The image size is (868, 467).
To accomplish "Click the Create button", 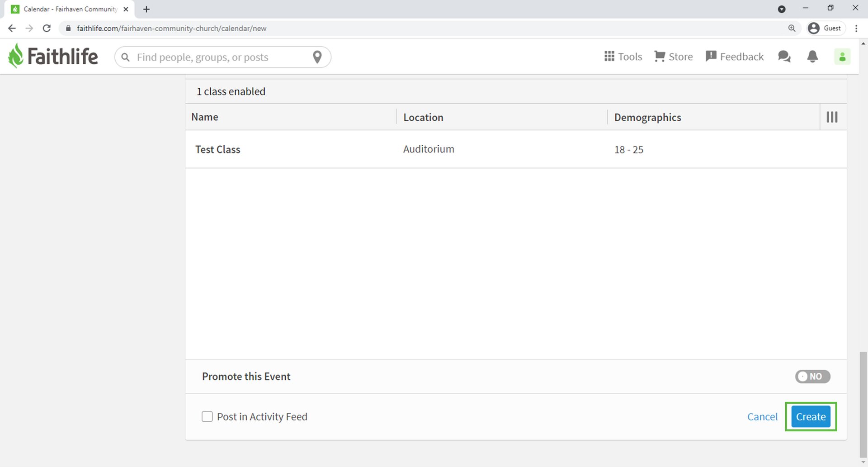I will click(x=811, y=417).
